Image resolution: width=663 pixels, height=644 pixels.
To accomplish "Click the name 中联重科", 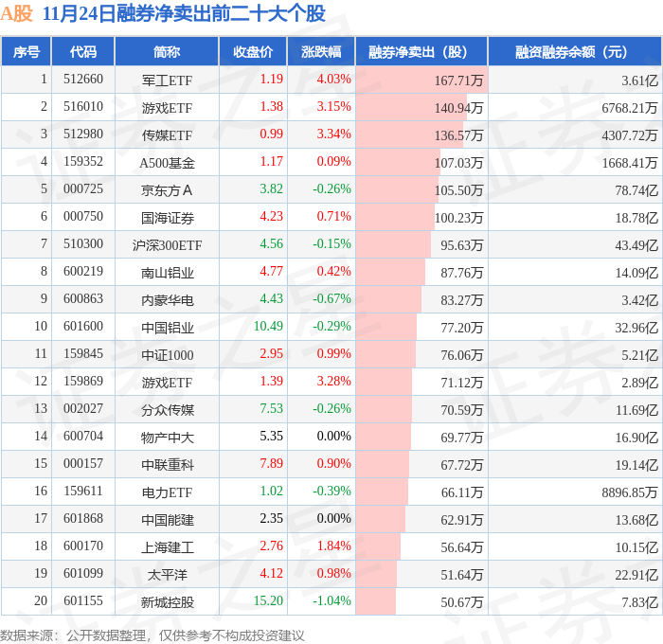I will [168, 465].
